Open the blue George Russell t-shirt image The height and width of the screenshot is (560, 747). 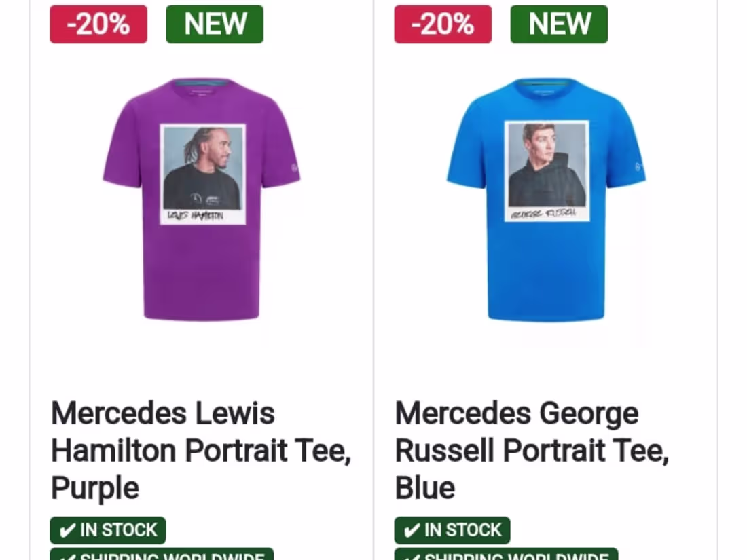tap(546, 200)
